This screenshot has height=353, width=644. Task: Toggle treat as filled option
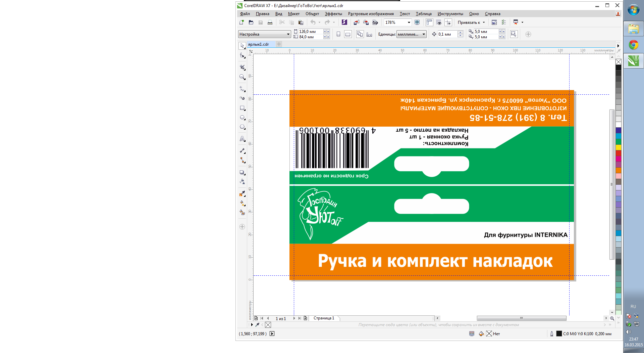[514, 34]
